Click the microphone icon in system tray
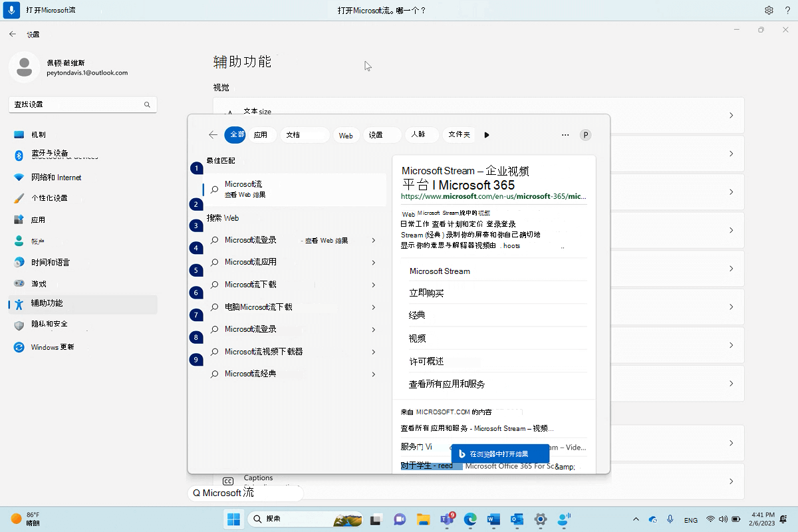Image resolution: width=798 pixels, height=532 pixels. [670, 519]
